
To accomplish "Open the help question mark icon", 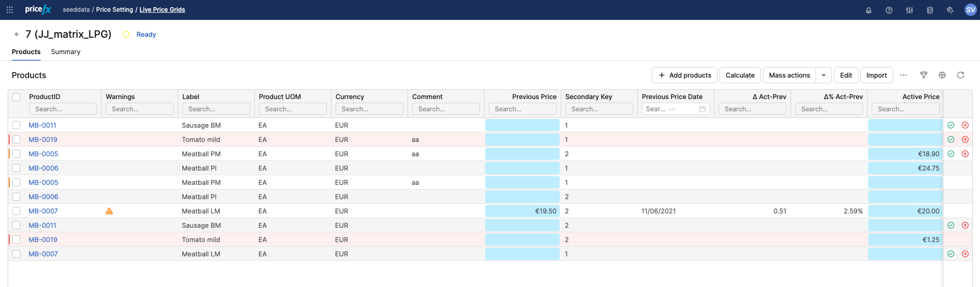I will point(889,10).
